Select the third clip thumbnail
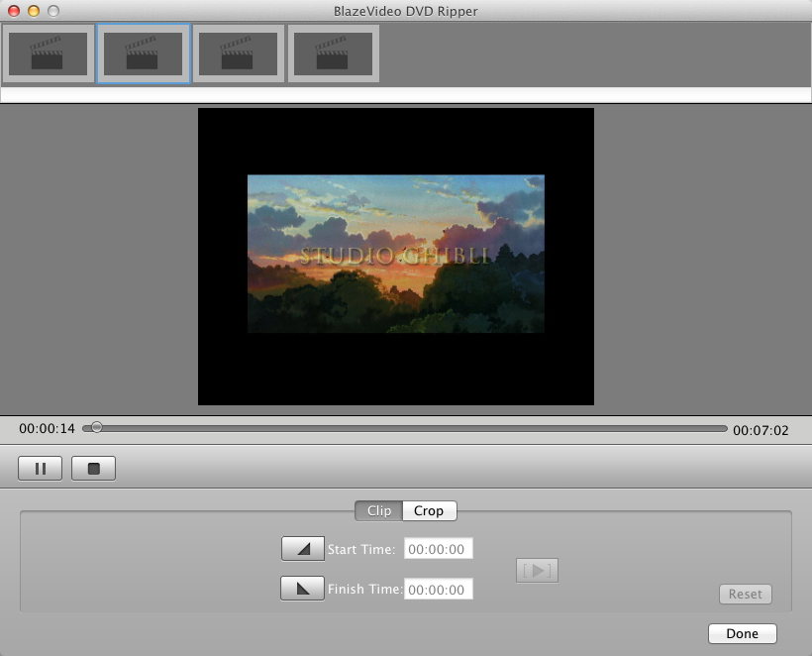Screen dimensions: 812x656 pyautogui.click(x=239, y=54)
